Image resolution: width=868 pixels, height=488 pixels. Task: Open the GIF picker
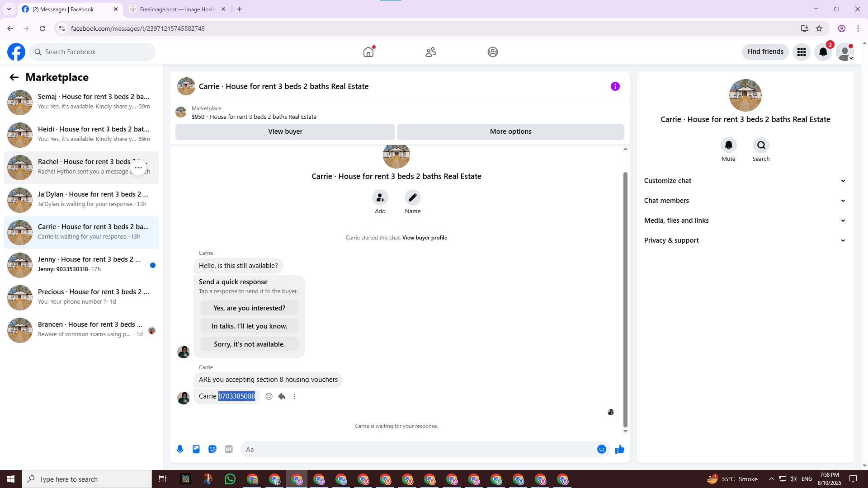(x=229, y=449)
